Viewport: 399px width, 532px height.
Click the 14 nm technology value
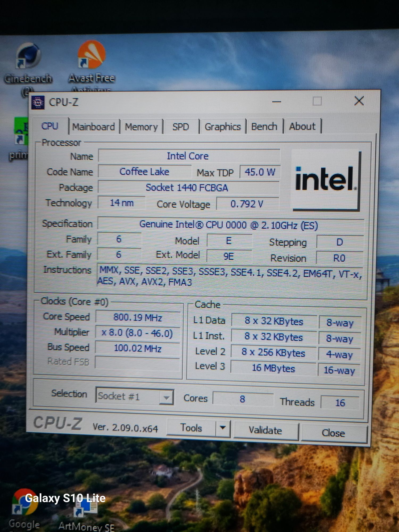(122, 203)
